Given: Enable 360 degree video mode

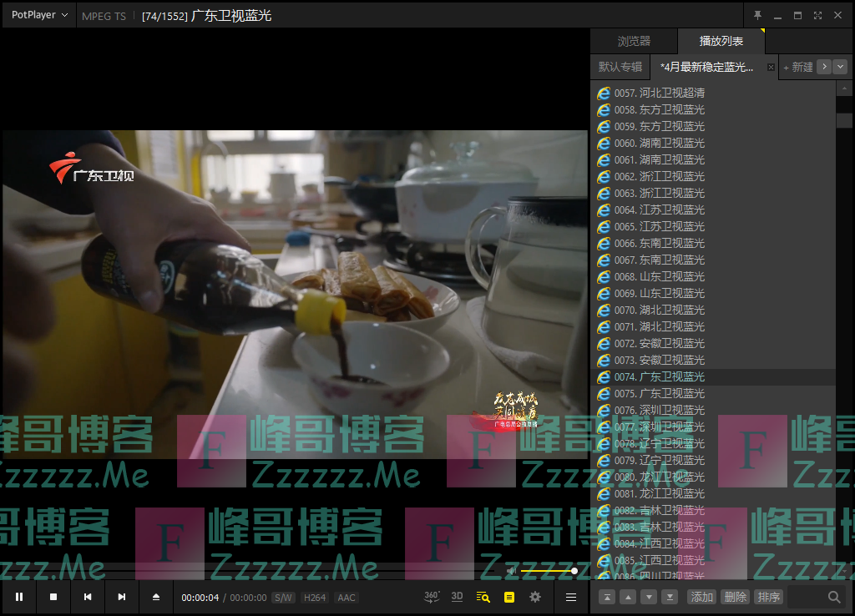Looking at the screenshot, I should 432,597.
